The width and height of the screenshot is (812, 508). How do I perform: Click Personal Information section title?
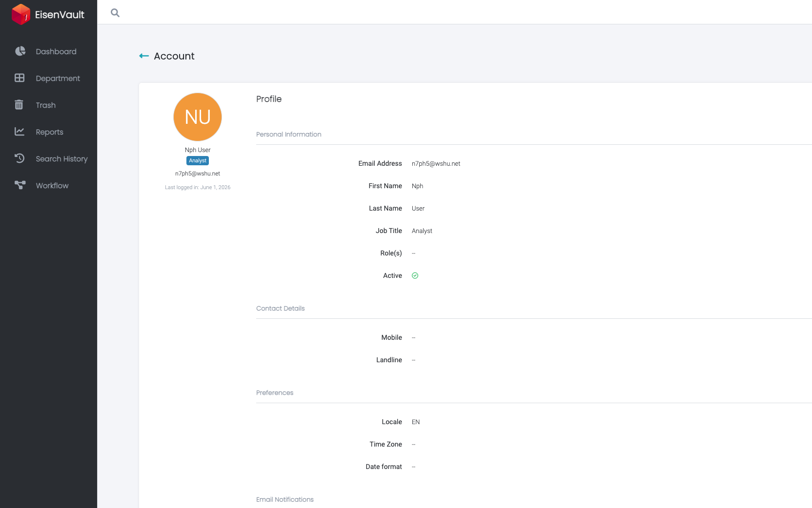289,134
